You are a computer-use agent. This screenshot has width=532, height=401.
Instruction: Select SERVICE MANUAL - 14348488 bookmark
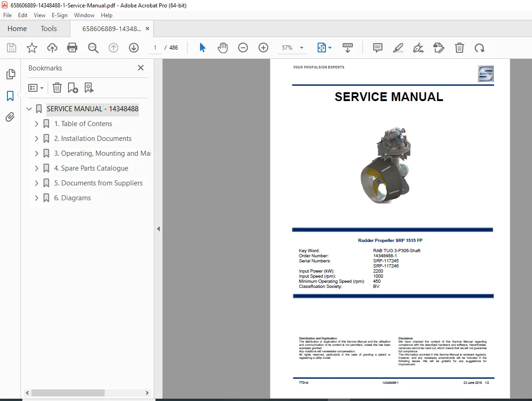[92, 109]
